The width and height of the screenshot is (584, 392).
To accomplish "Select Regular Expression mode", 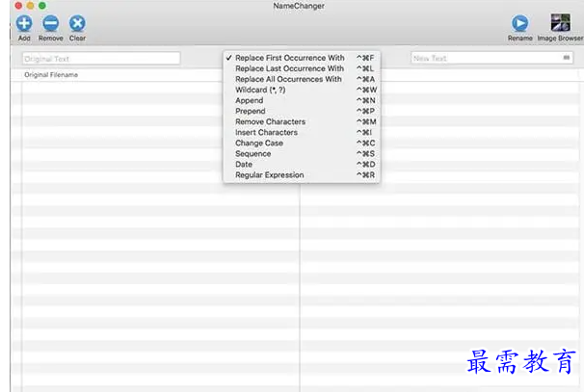I will (x=302, y=175).
